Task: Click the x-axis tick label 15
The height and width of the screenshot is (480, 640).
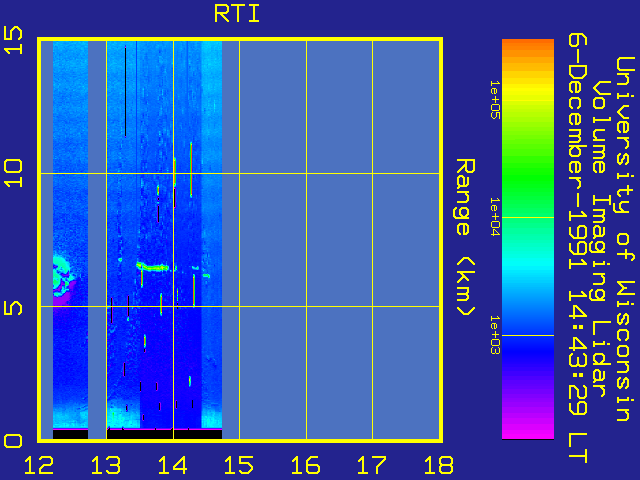Action: [x=239, y=465]
